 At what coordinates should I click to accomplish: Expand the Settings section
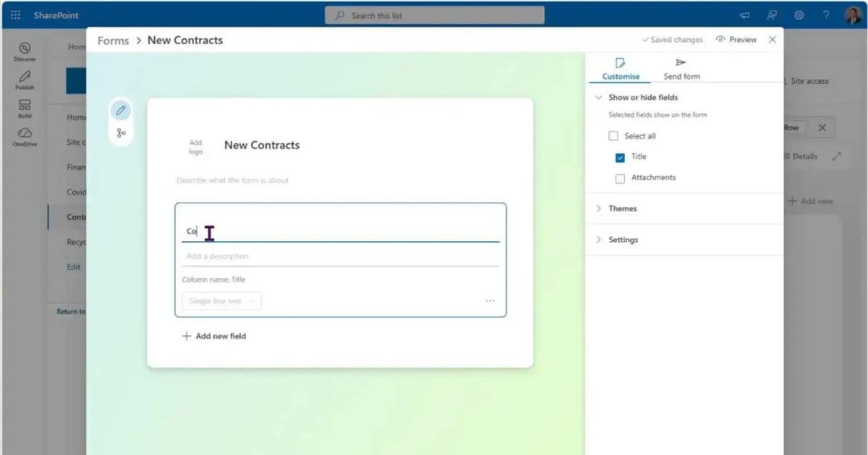(x=598, y=239)
